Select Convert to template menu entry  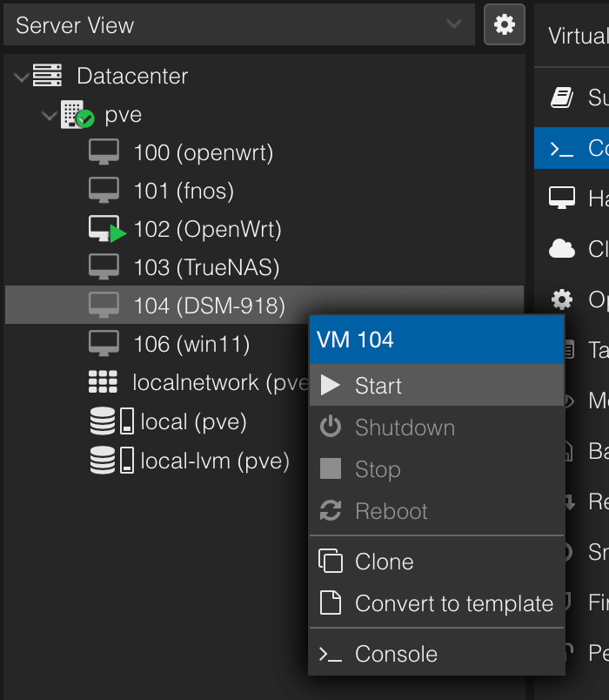tap(453, 603)
